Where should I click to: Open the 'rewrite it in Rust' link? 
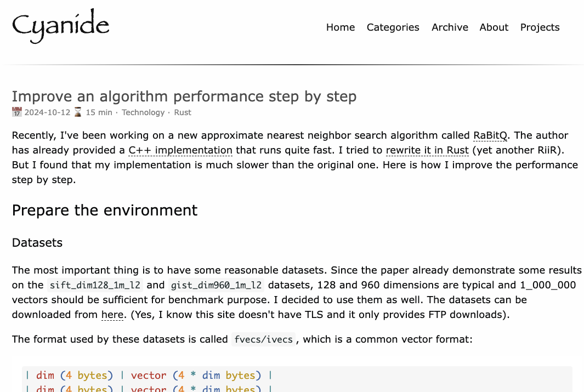(x=427, y=150)
